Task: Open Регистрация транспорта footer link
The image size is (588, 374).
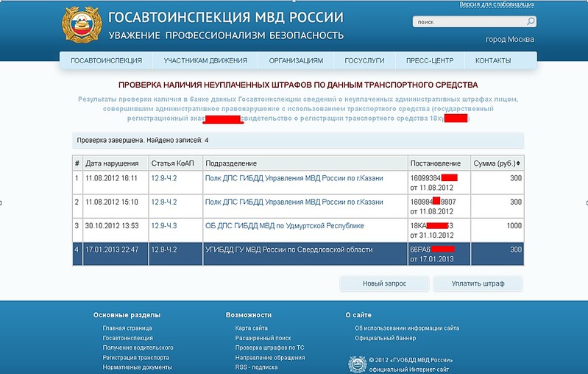Action: click(x=135, y=358)
